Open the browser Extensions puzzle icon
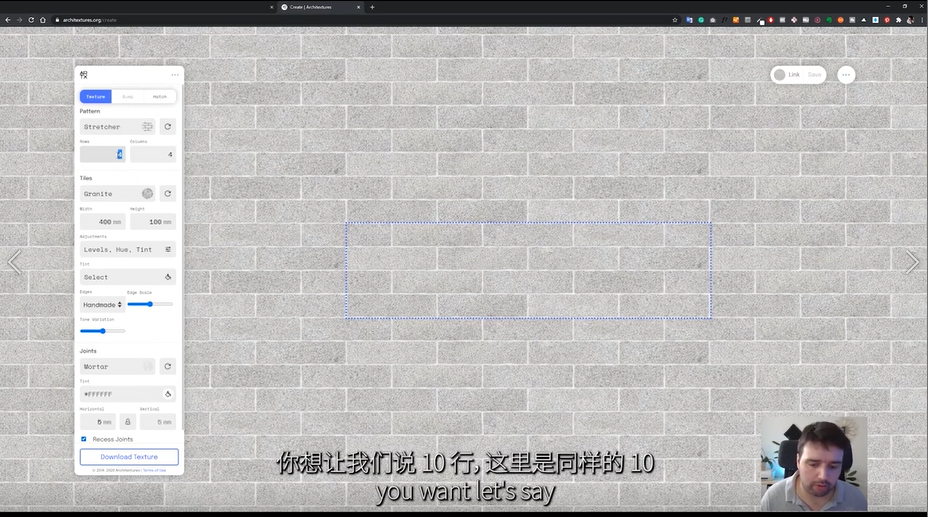The height and width of the screenshot is (517, 928). click(898, 20)
